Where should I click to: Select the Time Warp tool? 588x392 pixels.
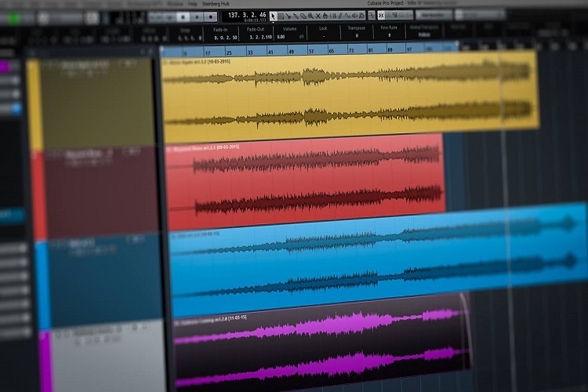coord(332,16)
